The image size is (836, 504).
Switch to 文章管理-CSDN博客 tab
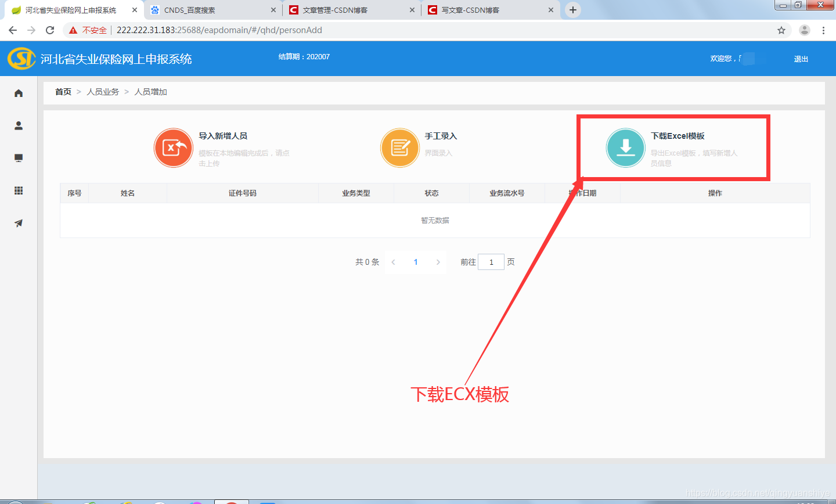click(x=351, y=10)
